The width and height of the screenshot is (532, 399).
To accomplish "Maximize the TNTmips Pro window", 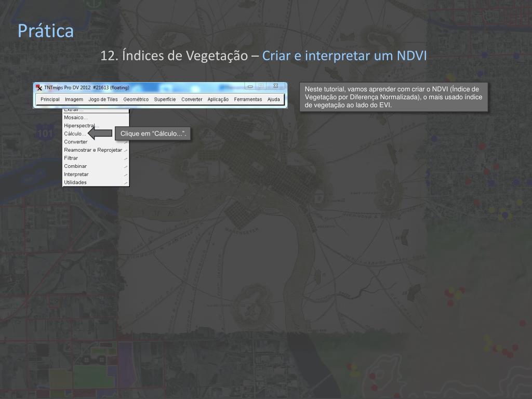I will pyautogui.click(x=261, y=86).
